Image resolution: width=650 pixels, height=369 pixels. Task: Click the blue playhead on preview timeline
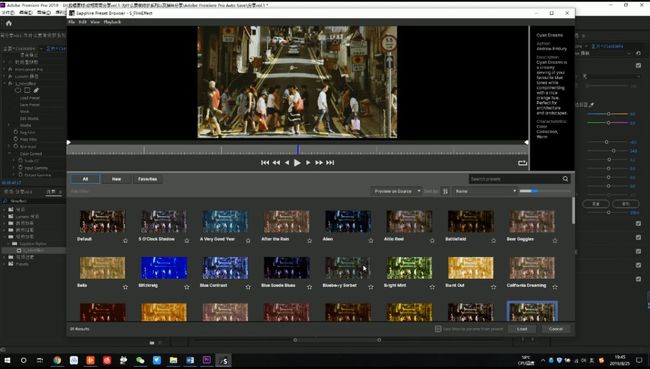coord(298,149)
